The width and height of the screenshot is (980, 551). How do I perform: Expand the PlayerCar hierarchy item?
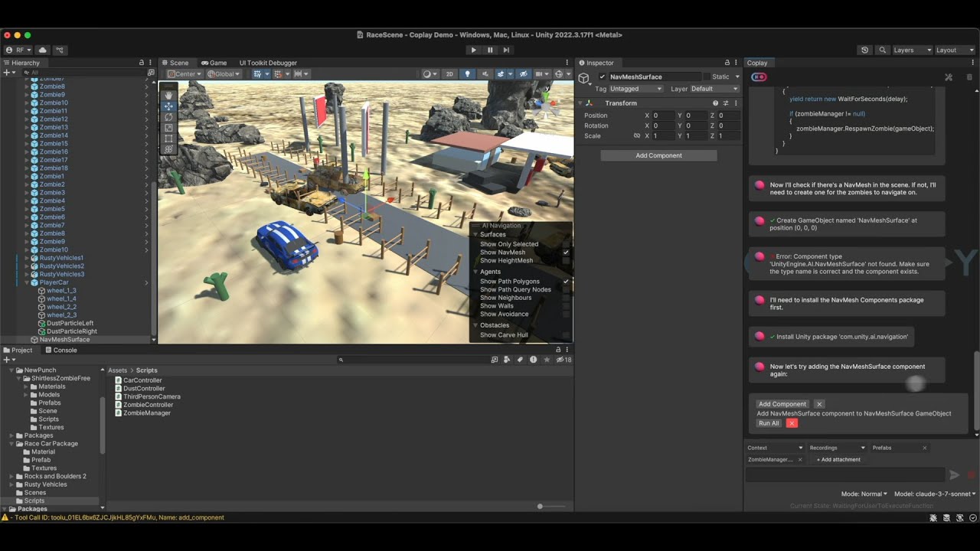click(26, 282)
